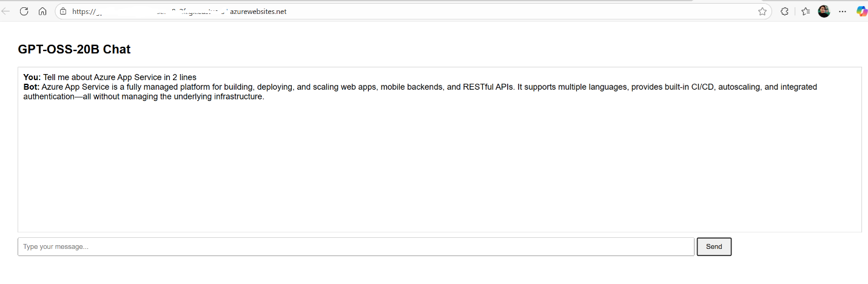
Task: Click the browser back arrow
Action: click(x=6, y=11)
